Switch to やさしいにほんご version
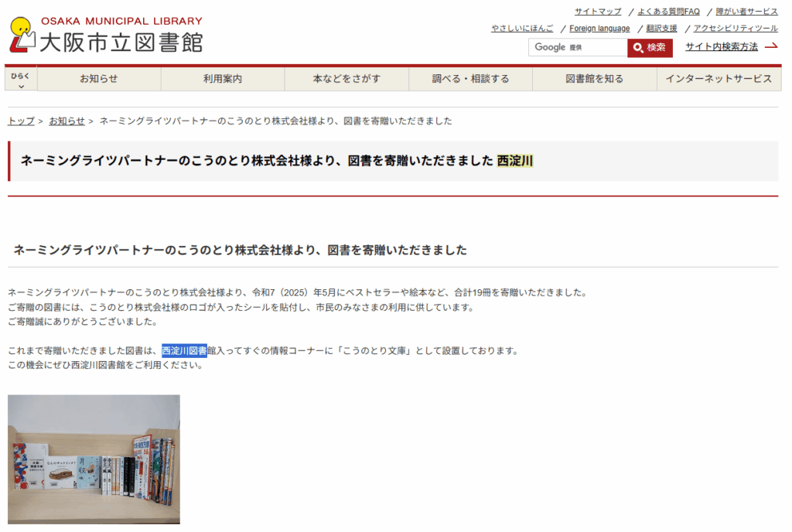The width and height of the screenshot is (792, 532). (522, 29)
